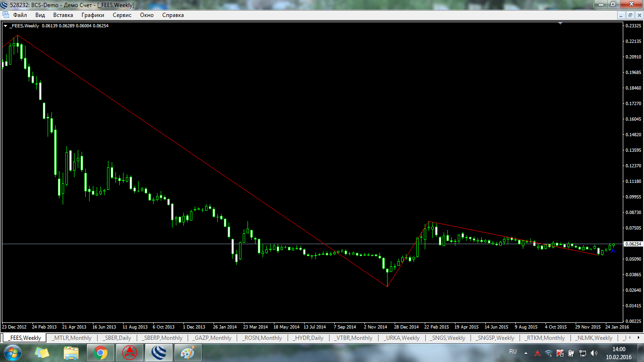The height and width of the screenshot is (362, 644).
Task: Open the _URKA,Weekly chart tab
Action: point(401,338)
